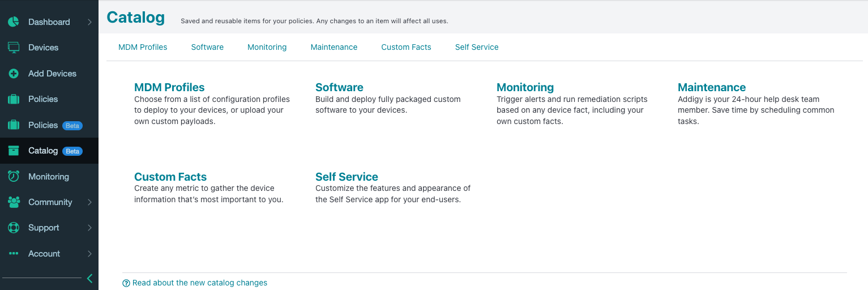Click the Account three-dots icon
This screenshot has height=290, width=868.
click(x=14, y=254)
